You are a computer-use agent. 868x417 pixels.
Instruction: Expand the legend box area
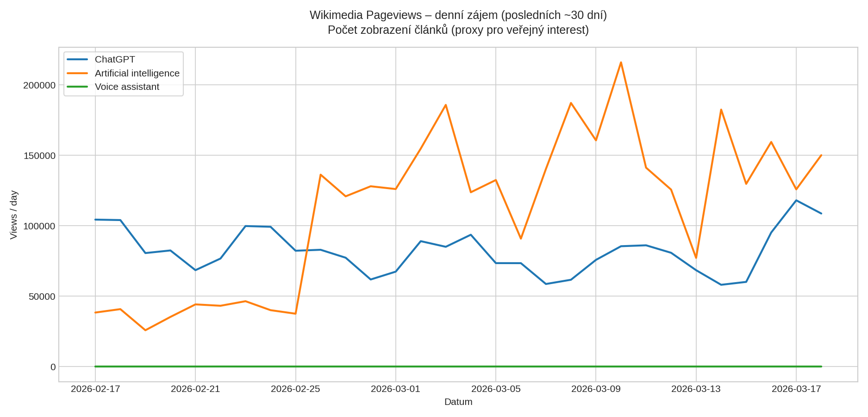[123, 73]
